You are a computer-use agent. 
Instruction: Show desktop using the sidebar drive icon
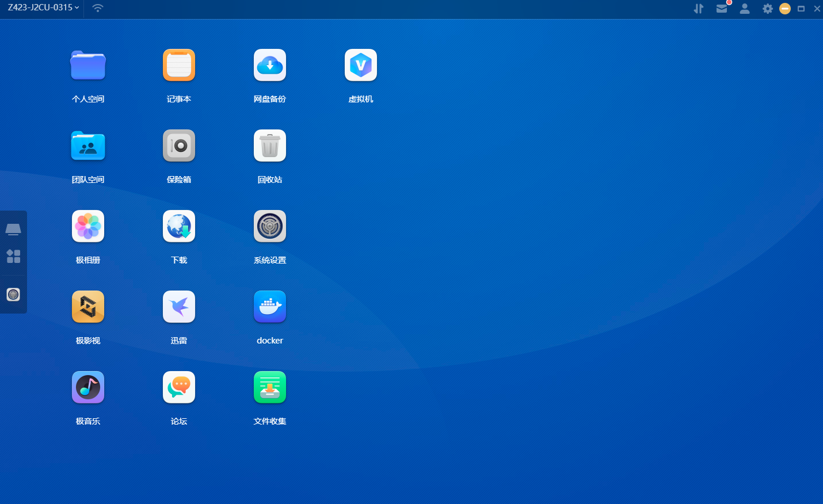tap(13, 230)
